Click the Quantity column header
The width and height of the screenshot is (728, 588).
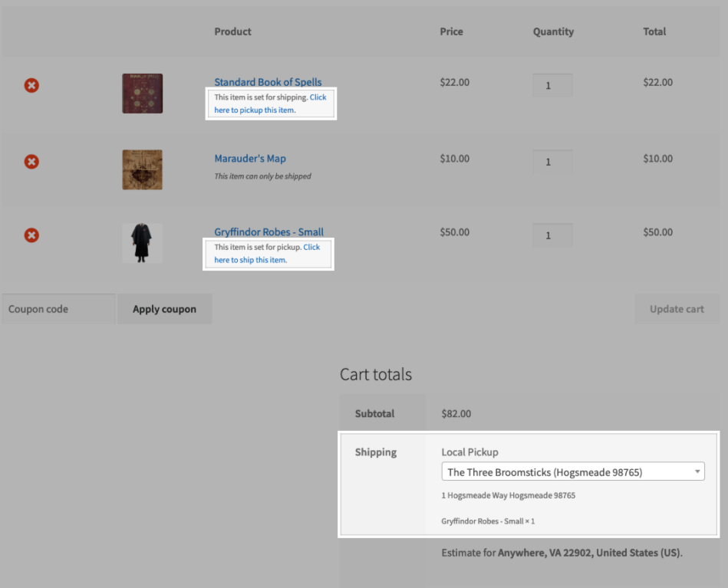click(553, 31)
